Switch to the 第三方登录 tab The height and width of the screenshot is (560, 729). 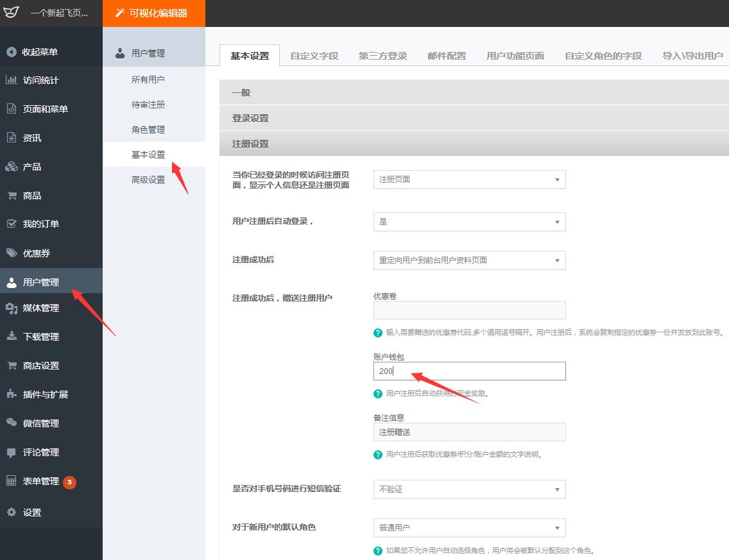[382, 56]
